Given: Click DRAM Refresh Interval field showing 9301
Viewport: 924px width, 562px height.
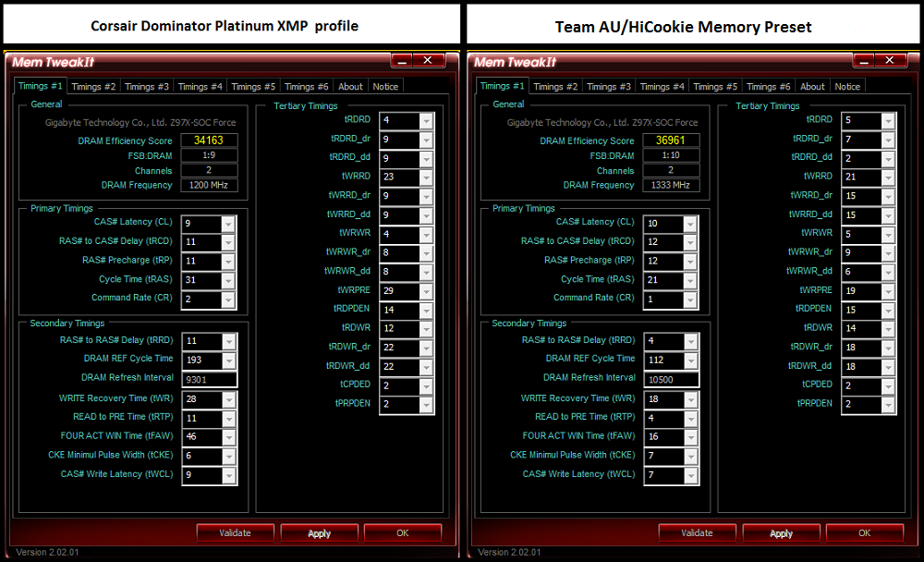Looking at the screenshot, I should point(209,380).
